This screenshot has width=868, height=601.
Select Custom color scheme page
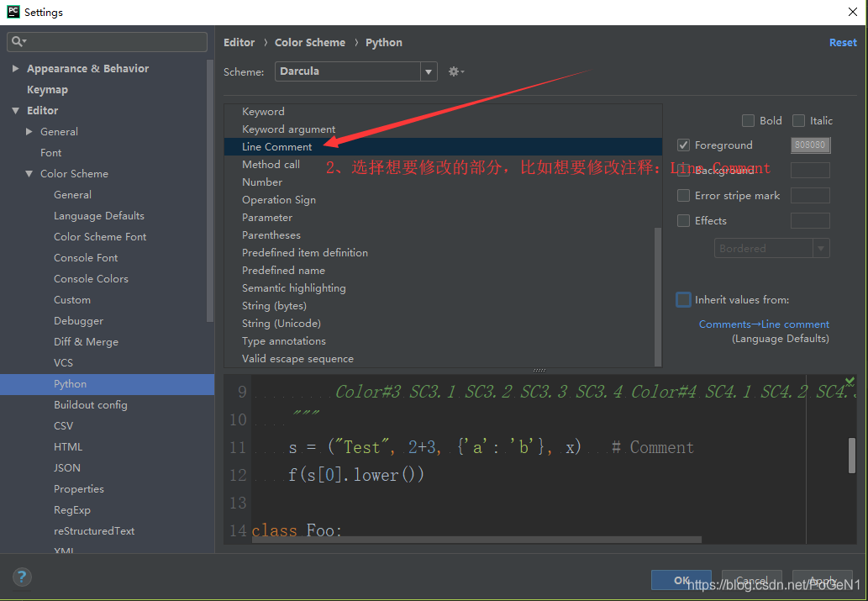click(72, 300)
